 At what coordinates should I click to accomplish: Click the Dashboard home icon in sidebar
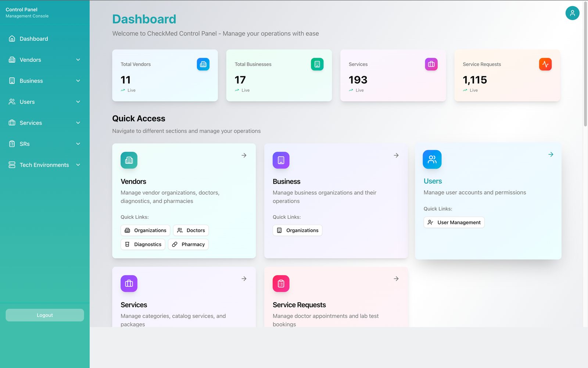click(12, 39)
